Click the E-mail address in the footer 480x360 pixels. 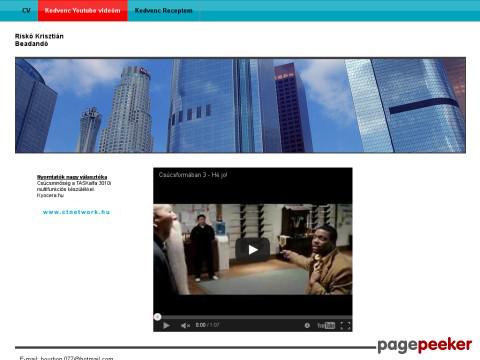[77, 358]
